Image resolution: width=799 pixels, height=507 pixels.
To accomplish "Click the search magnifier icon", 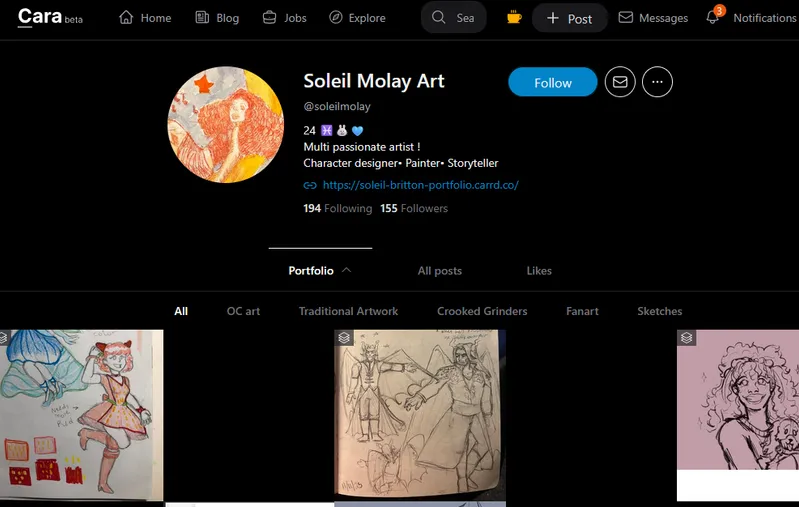I will coord(438,18).
